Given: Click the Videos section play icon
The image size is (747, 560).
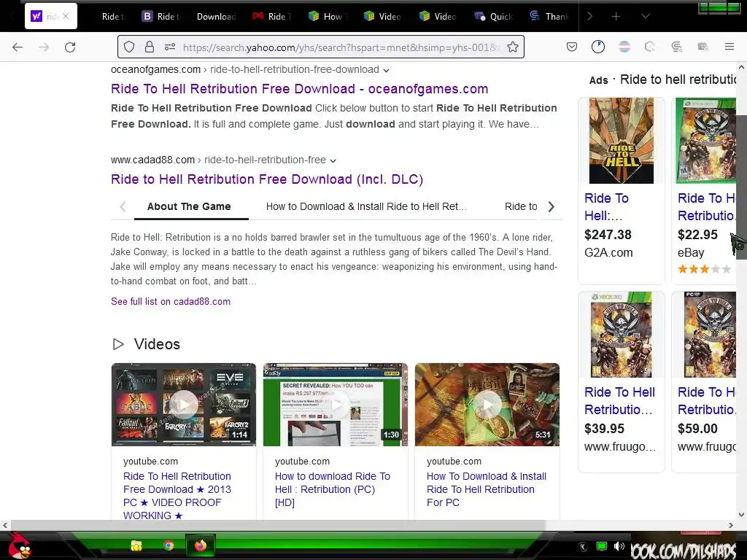Looking at the screenshot, I should (x=118, y=344).
